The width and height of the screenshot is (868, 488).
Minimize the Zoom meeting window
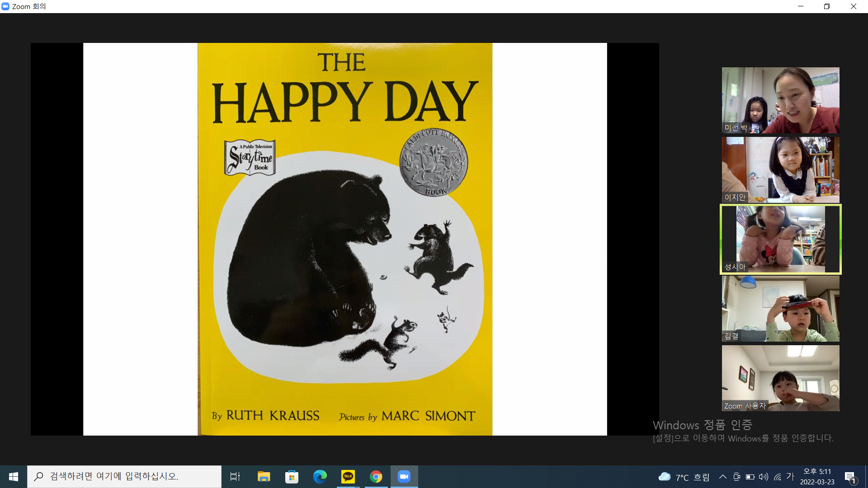801,6
